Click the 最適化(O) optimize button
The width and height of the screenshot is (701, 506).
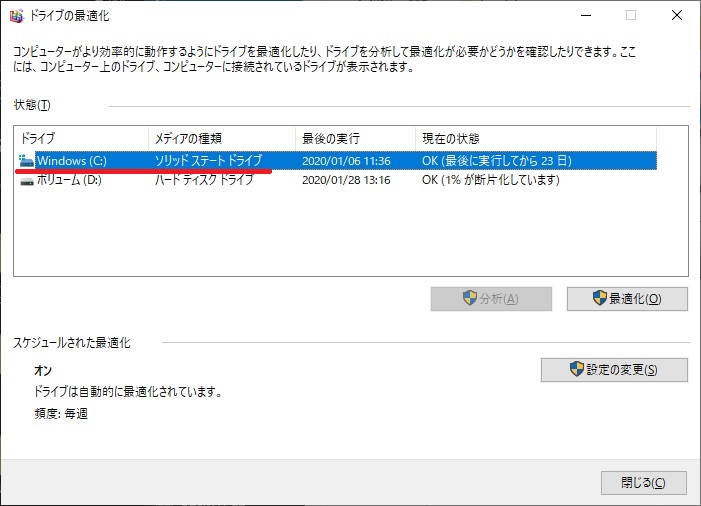click(627, 299)
